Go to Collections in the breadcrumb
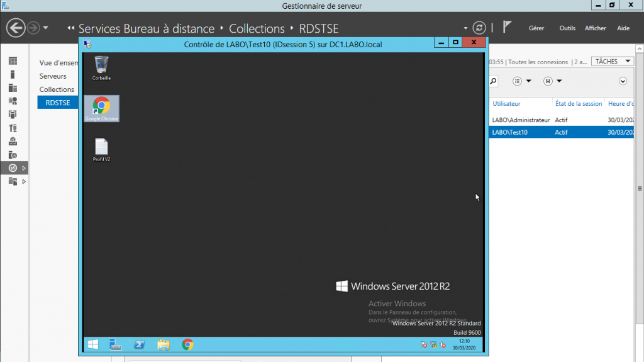Viewport: 644px width, 362px height. pos(257,28)
